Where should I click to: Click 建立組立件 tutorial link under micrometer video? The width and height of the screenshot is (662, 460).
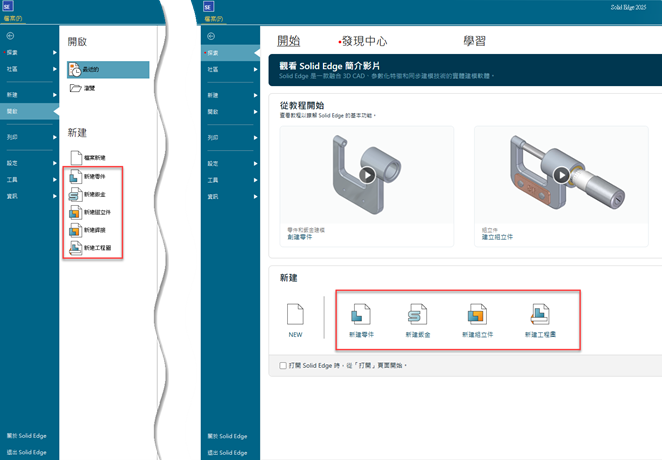[497, 237]
